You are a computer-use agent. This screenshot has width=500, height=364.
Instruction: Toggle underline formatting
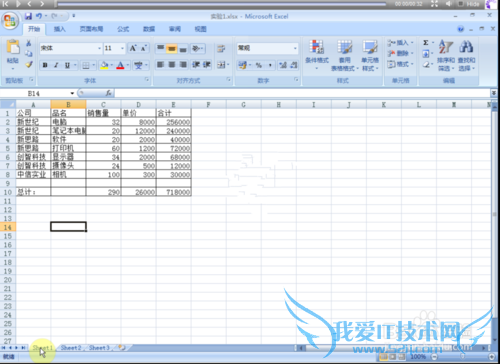click(x=67, y=65)
